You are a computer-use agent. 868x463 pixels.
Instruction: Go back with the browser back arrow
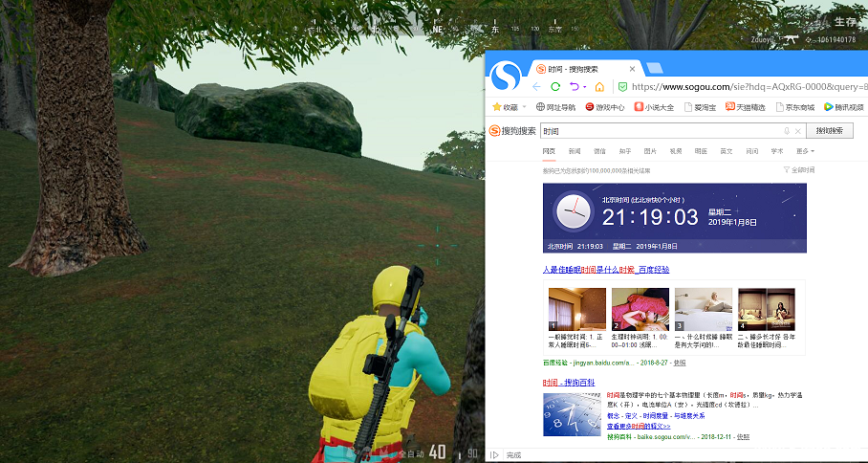536,87
